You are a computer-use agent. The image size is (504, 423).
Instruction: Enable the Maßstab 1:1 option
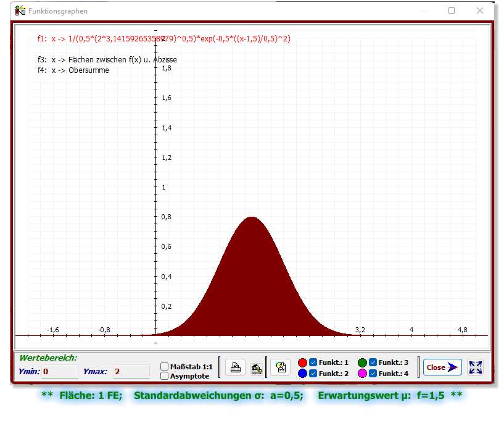[x=164, y=366]
